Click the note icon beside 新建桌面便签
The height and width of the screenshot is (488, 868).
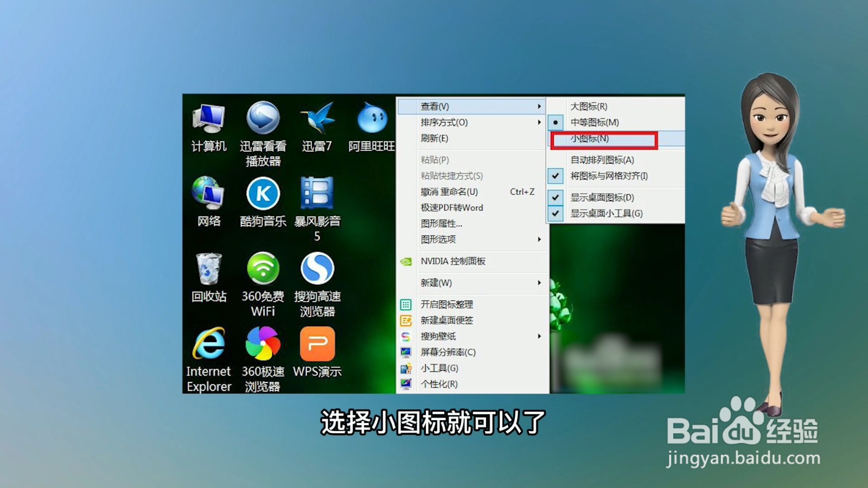point(406,320)
